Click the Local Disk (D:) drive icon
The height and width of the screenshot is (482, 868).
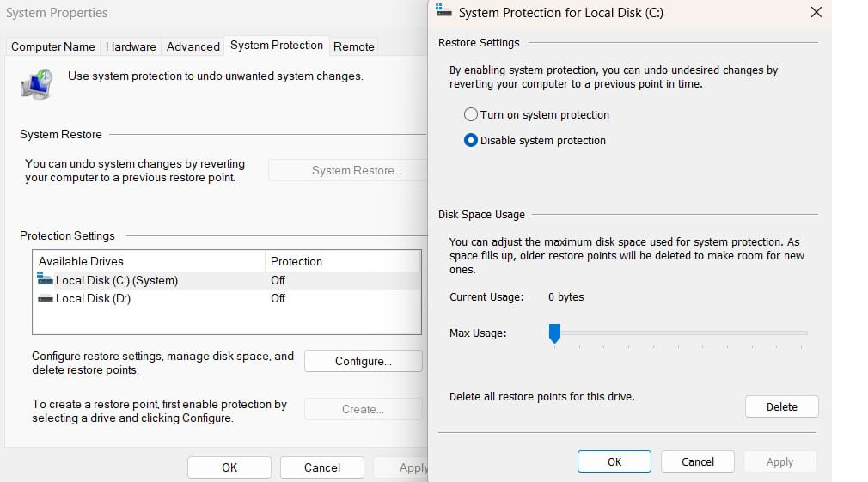click(46, 298)
